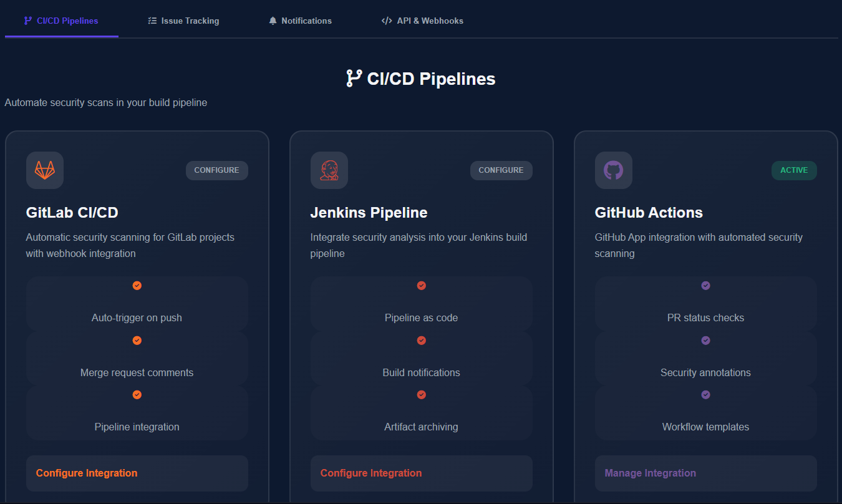Click the code icon beside API & Webhooks

[387, 20]
